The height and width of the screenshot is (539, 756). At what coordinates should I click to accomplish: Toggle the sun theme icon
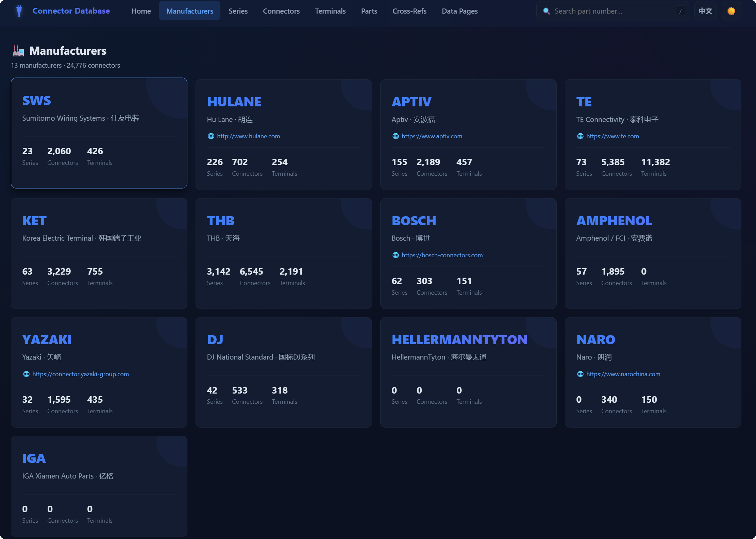(731, 11)
